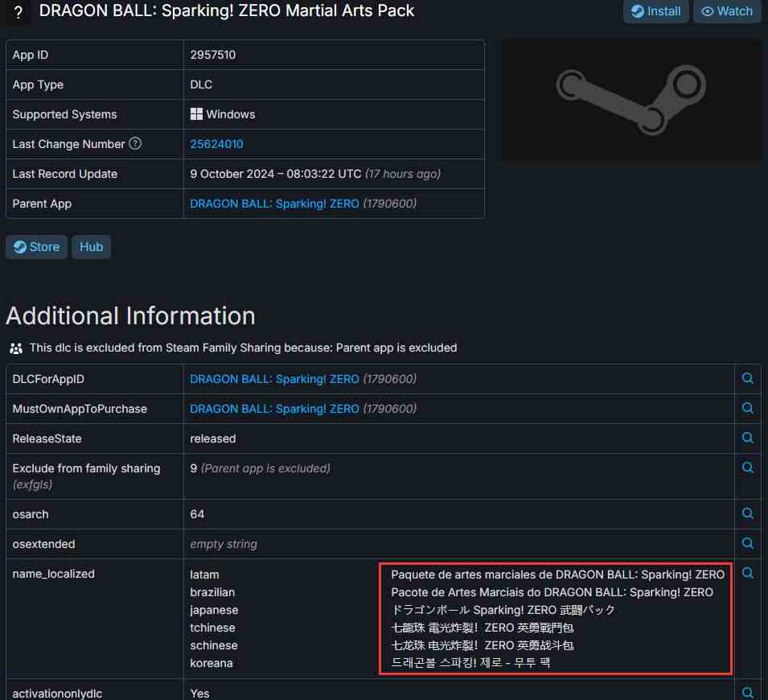Click the family sharing people icon
The height and width of the screenshot is (700, 768).
pyautogui.click(x=15, y=348)
